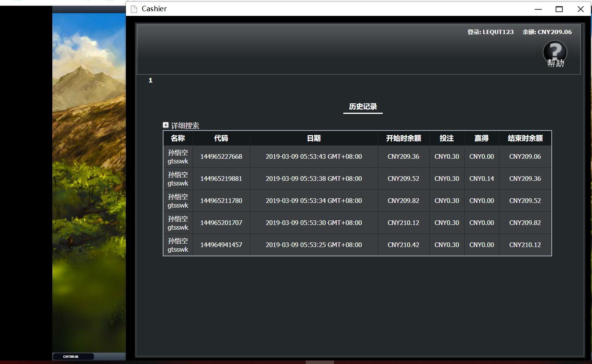This screenshot has height=364, width=592.
Task: Click date 2019-03-09 05:53:30 GMT+08:00
Action: click(x=314, y=223)
